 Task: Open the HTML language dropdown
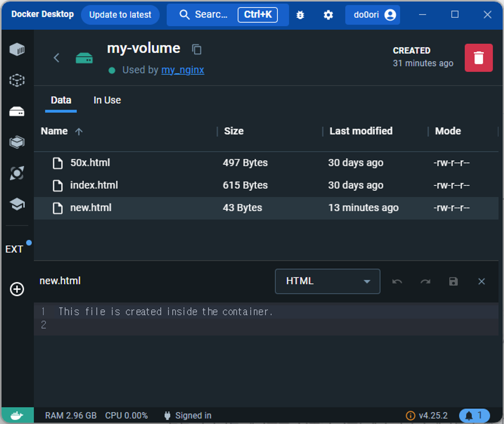pos(328,281)
